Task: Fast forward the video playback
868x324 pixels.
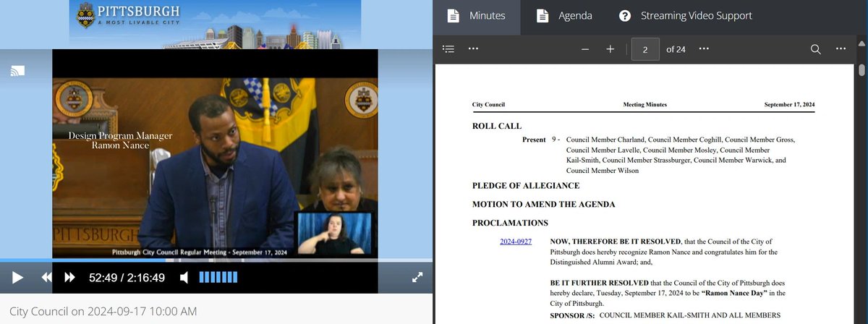Action: point(69,277)
